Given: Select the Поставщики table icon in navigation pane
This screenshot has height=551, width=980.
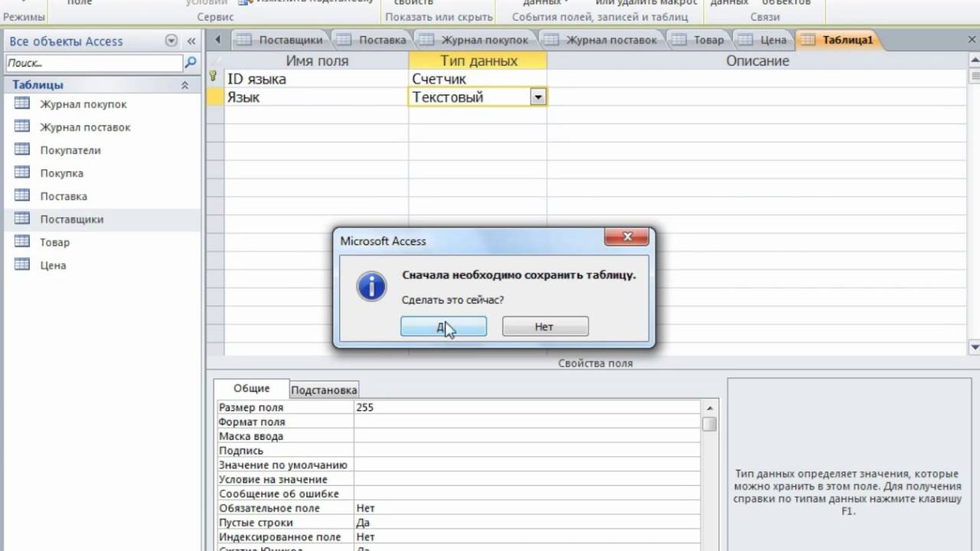Looking at the screenshot, I should (x=22, y=219).
